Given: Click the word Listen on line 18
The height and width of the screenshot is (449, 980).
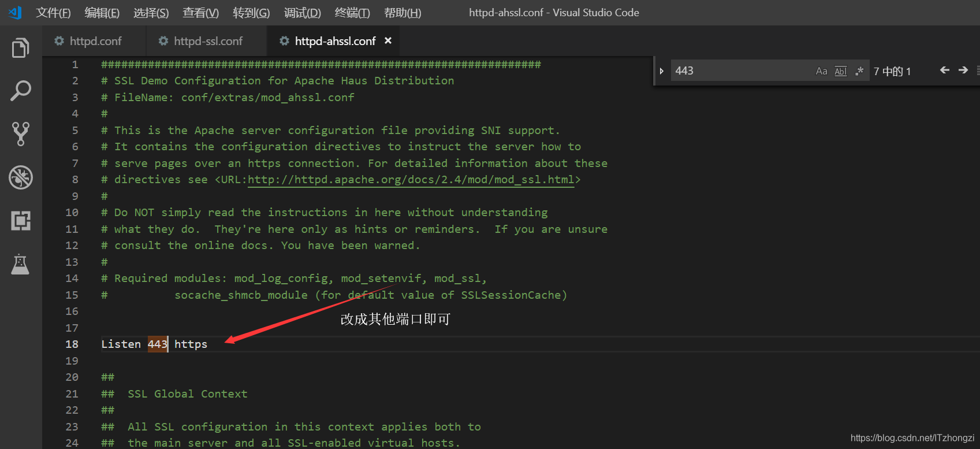Looking at the screenshot, I should point(121,344).
